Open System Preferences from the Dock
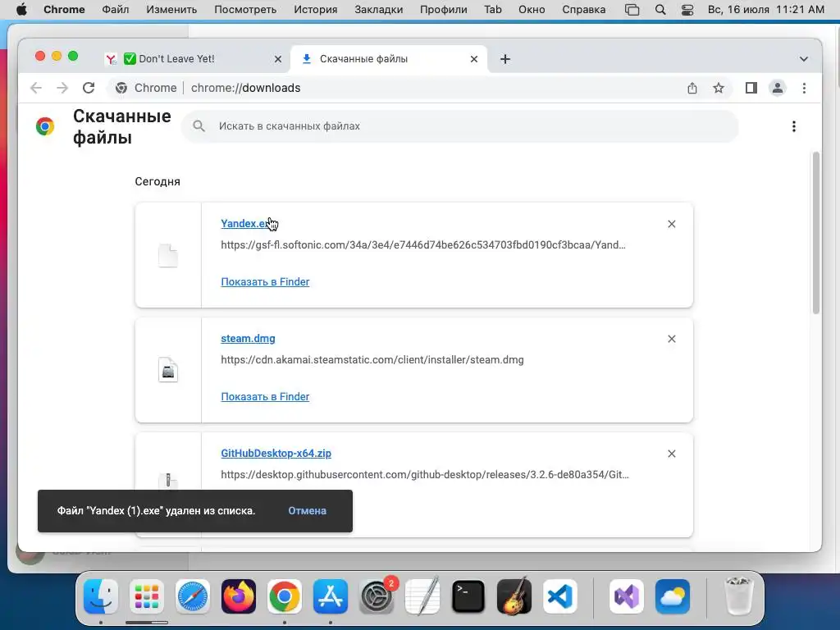 pyautogui.click(x=377, y=596)
